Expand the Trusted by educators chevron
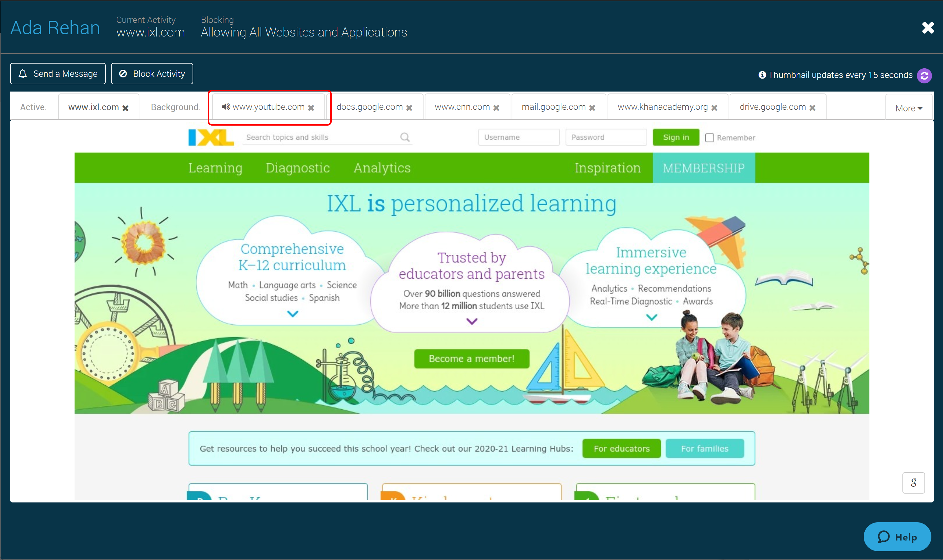Screen dimensions: 943x560 [x=472, y=322]
